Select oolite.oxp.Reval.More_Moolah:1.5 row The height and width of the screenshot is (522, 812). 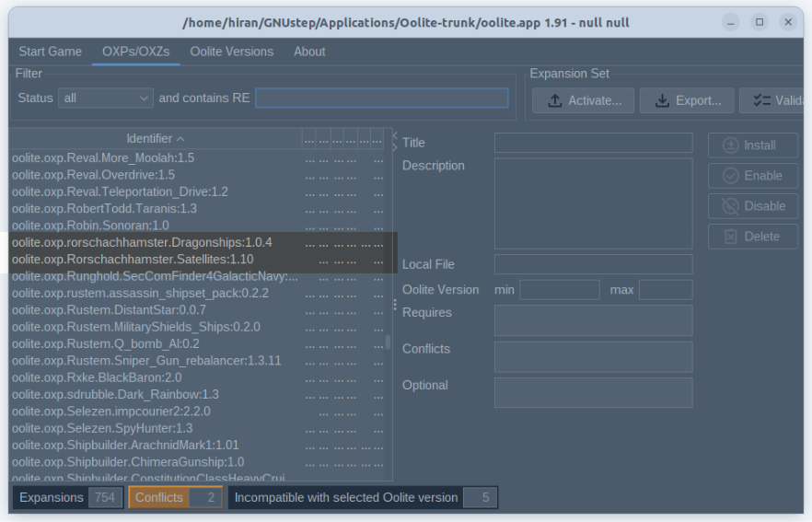197,158
